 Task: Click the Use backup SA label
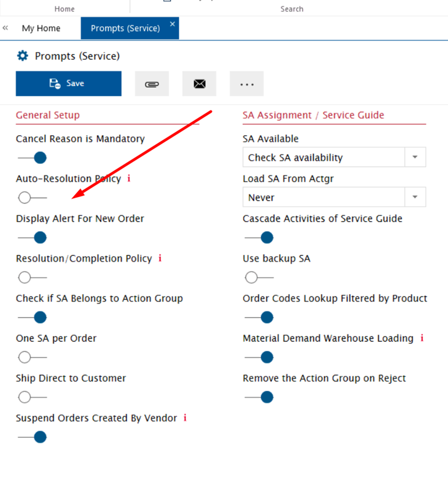tap(276, 258)
